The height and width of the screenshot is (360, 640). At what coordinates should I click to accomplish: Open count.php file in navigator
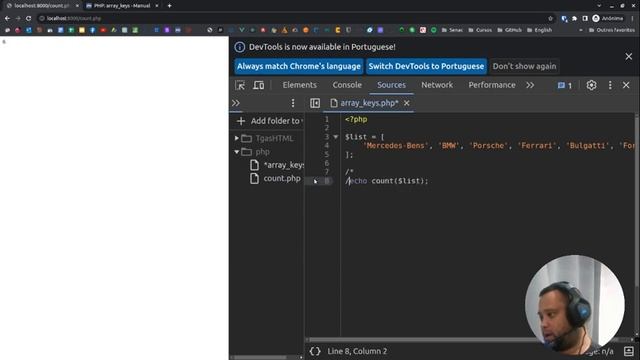click(276, 178)
